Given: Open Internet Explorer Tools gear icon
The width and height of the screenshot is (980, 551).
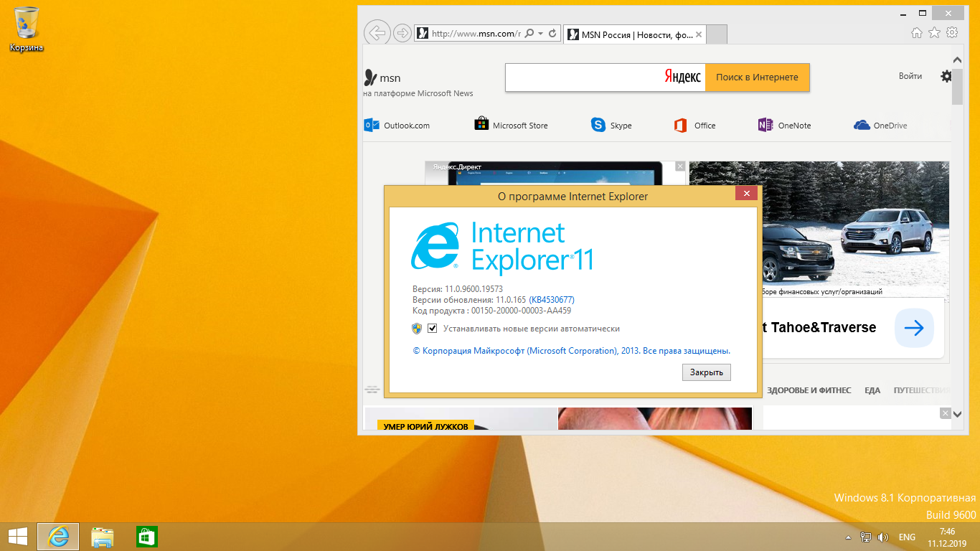Looking at the screenshot, I should [952, 32].
